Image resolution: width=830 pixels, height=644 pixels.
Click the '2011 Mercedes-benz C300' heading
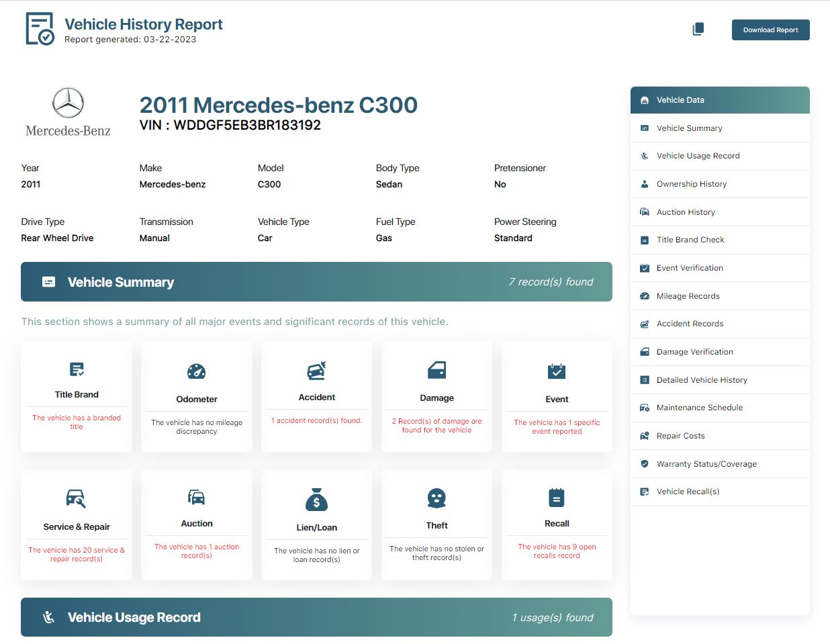[x=278, y=105]
